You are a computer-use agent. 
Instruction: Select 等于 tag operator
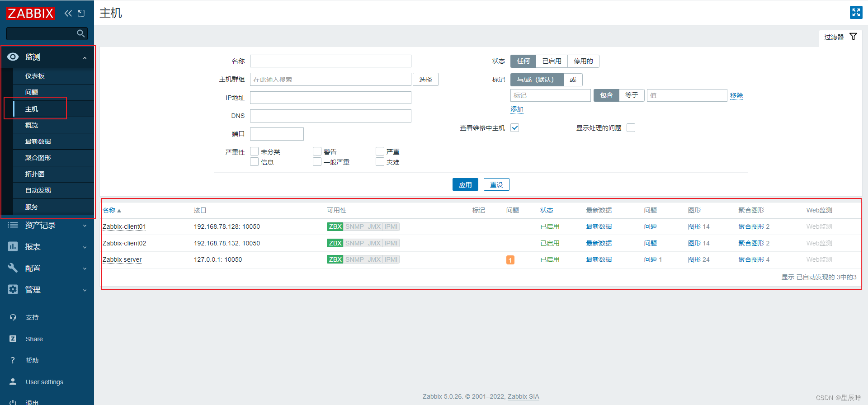pyautogui.click(x=632, y=95)
